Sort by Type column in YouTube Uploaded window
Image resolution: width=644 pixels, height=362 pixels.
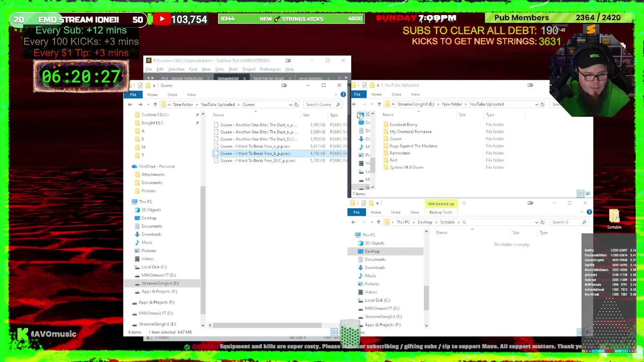(490, 115)
